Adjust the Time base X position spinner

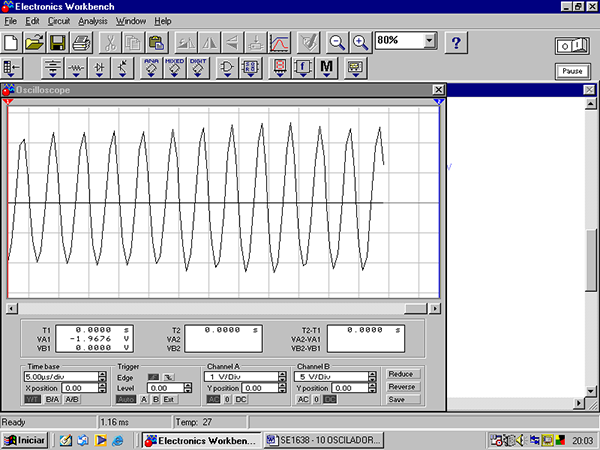point(102,388)
